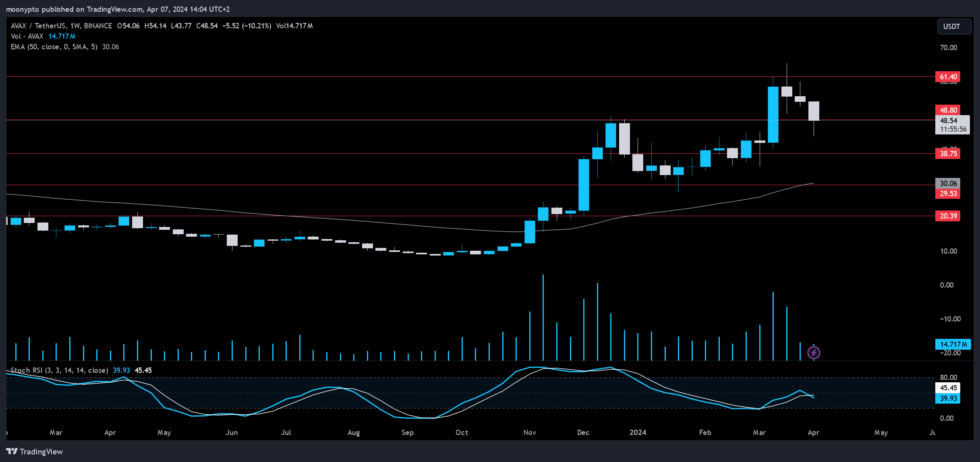Click the Dec label on the time axis
The image size is (980, 462).
click(x=583, y=433)
